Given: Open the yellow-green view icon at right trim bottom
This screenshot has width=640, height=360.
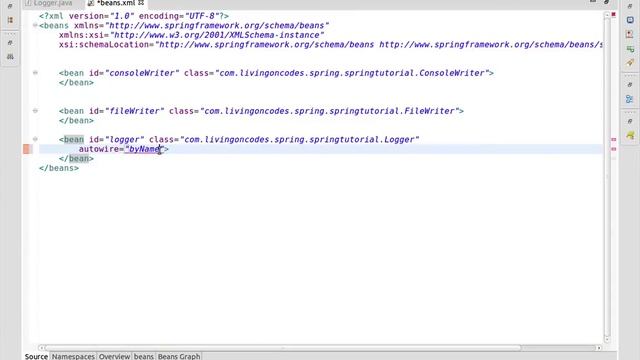Looking at the screenshot, I should click(630, 136).
